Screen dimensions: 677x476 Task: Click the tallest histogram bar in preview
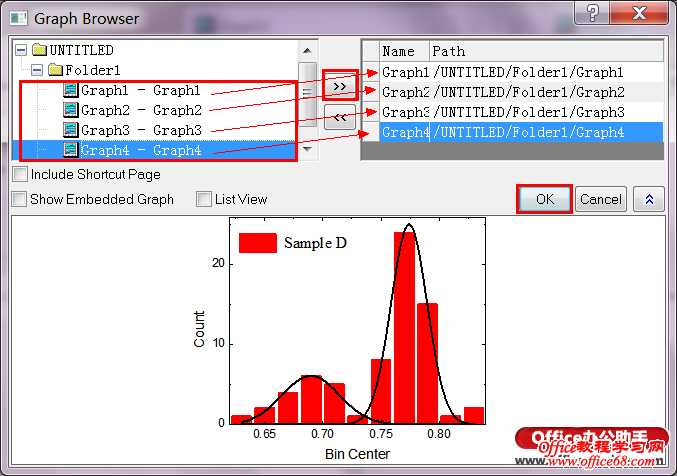click(x=405, y=328)
